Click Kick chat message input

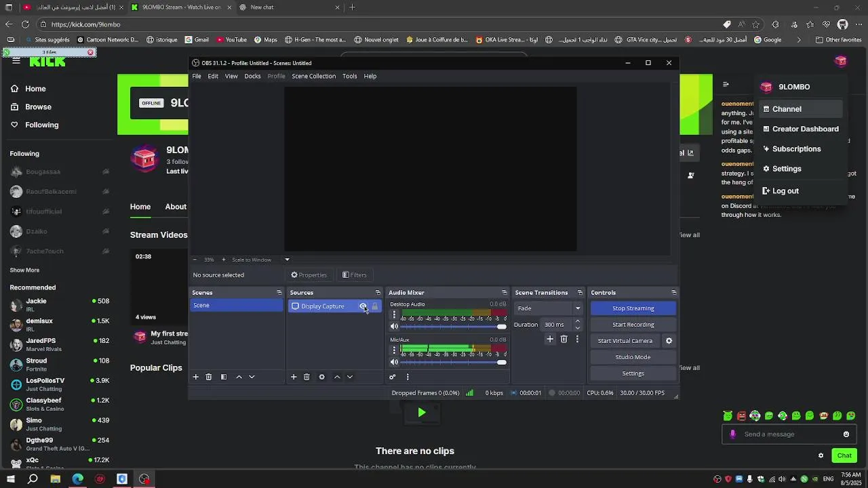[789, 434]
